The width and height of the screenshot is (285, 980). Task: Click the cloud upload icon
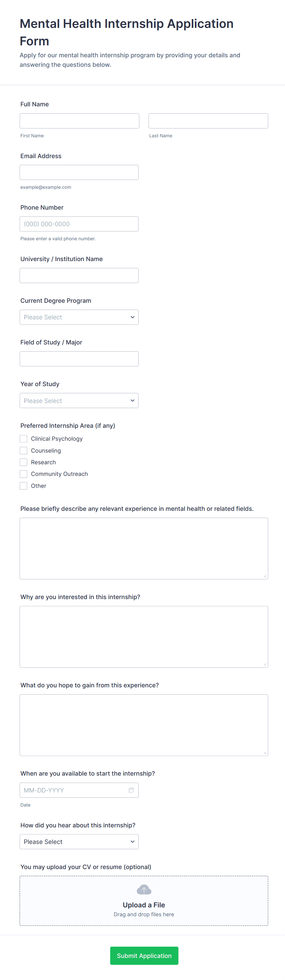[144, 890]
